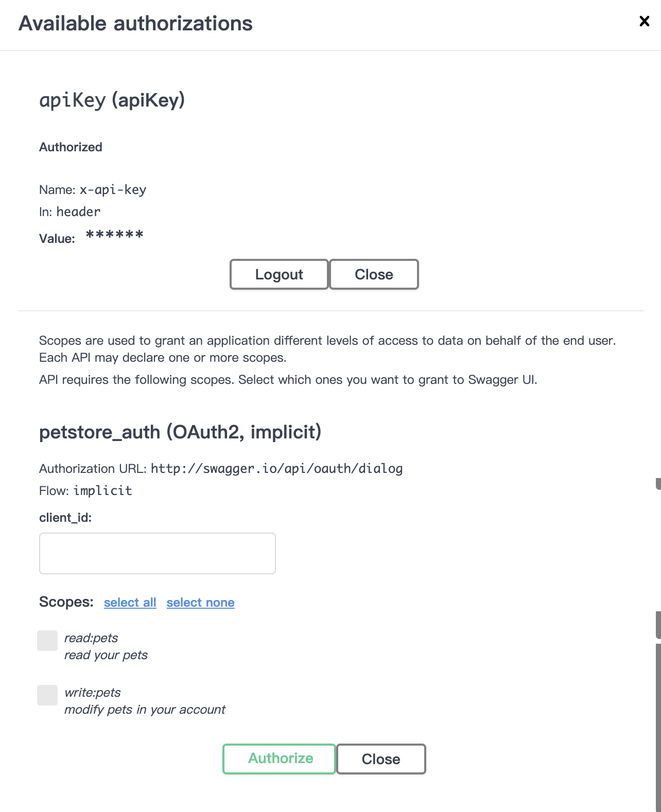
Task: Click the apiKey (apiKey) section heading
Action: click(x=112, y=100)
